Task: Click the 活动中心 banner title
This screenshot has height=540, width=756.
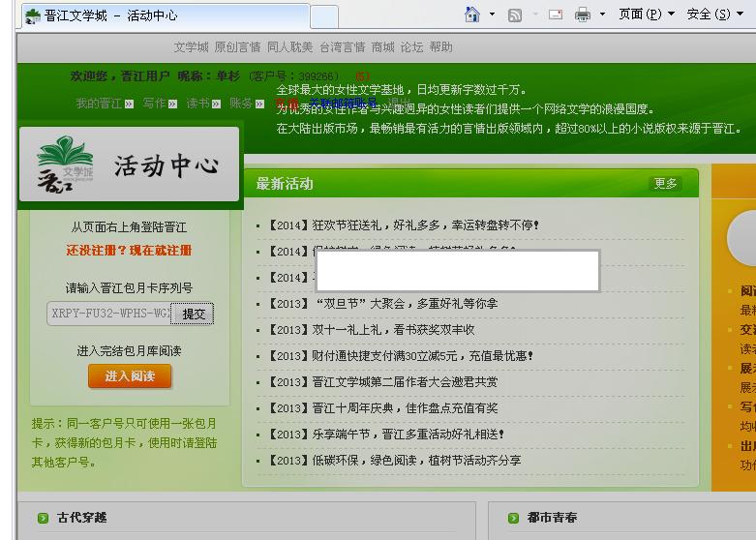Action: (166, 165)
